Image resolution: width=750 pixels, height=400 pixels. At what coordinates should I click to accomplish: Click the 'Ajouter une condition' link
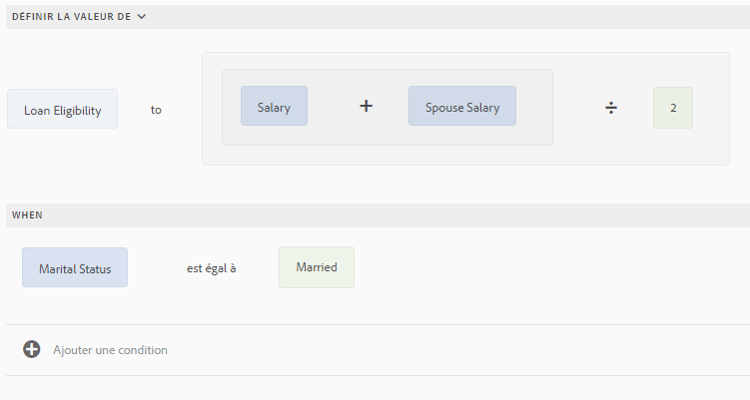pyautogui.click(x=110, y=350)
